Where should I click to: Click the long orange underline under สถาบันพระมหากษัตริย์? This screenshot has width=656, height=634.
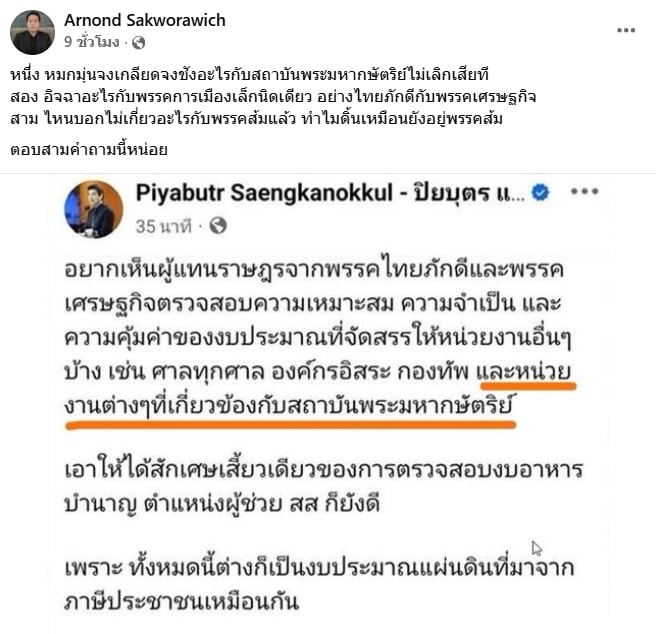pos(291,425)
